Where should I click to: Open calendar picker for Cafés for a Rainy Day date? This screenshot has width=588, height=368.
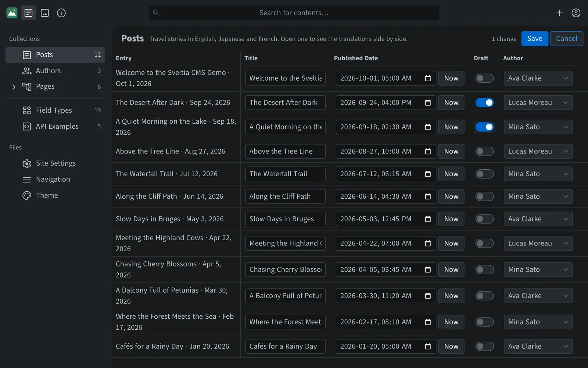(428, 346)
